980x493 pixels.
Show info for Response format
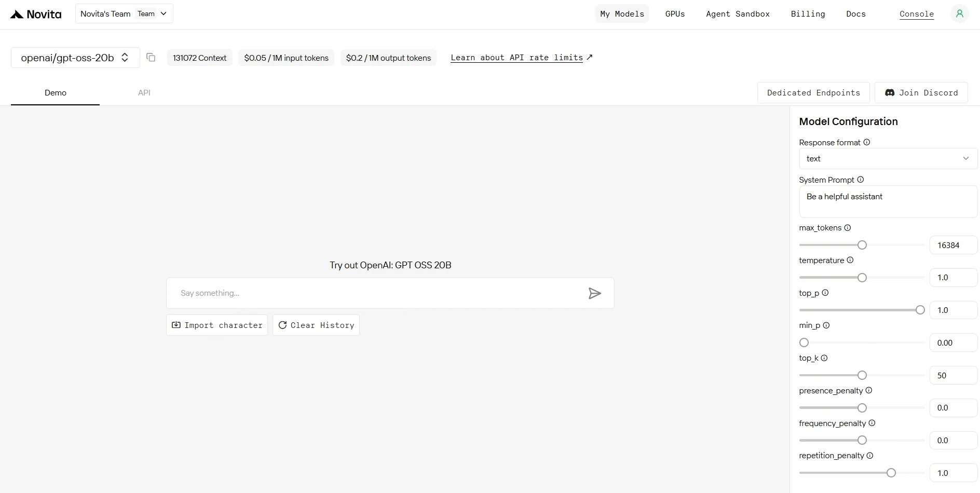coord(867,142)
